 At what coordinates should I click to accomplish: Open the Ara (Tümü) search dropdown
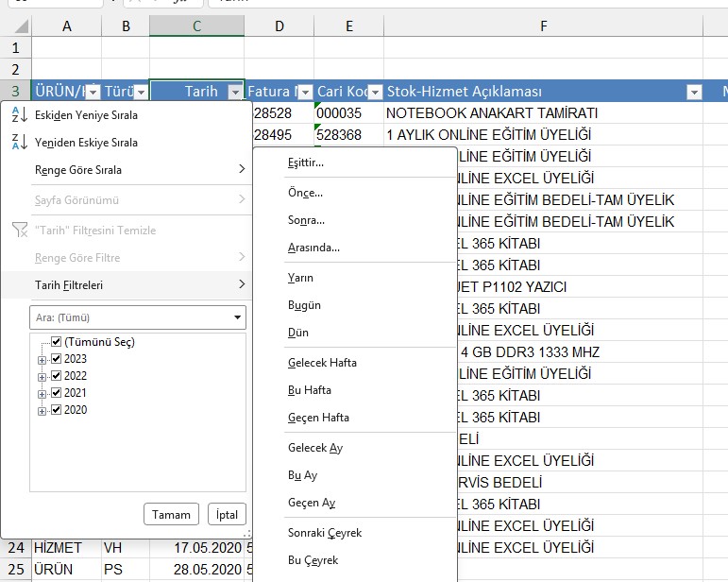coord(237,317)
